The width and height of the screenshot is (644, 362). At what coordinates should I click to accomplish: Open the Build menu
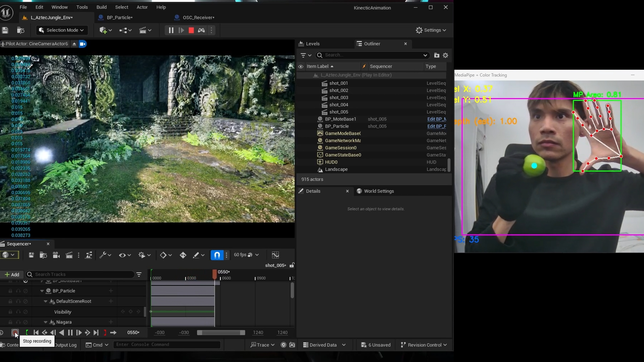(102, 7)
